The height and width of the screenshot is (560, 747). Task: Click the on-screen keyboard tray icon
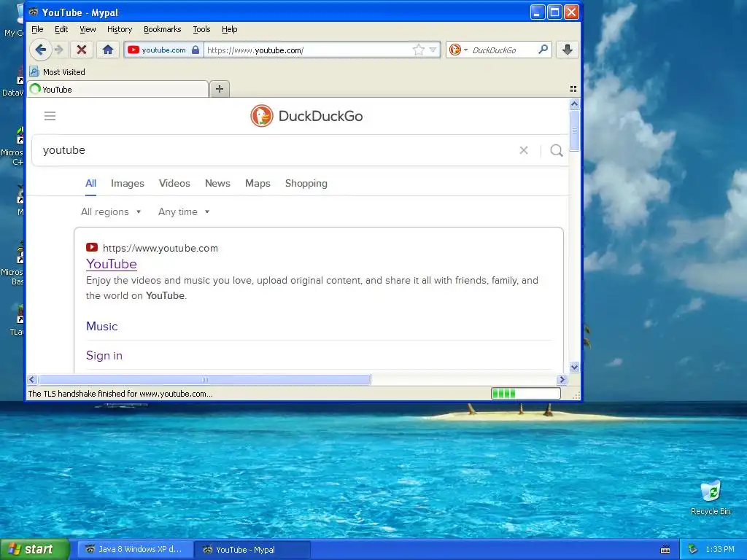665,550
